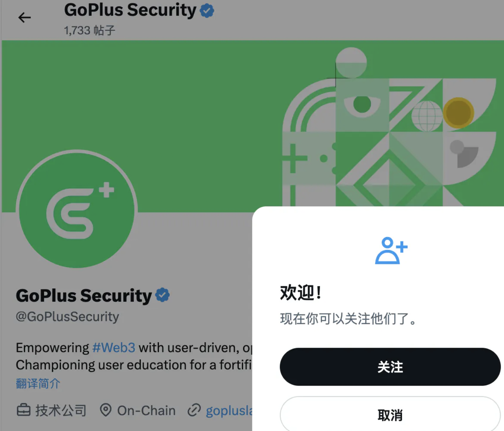This screenshot has height=431, width=504.
Task: Click the verified badge in the header
Action: (207, 11)
